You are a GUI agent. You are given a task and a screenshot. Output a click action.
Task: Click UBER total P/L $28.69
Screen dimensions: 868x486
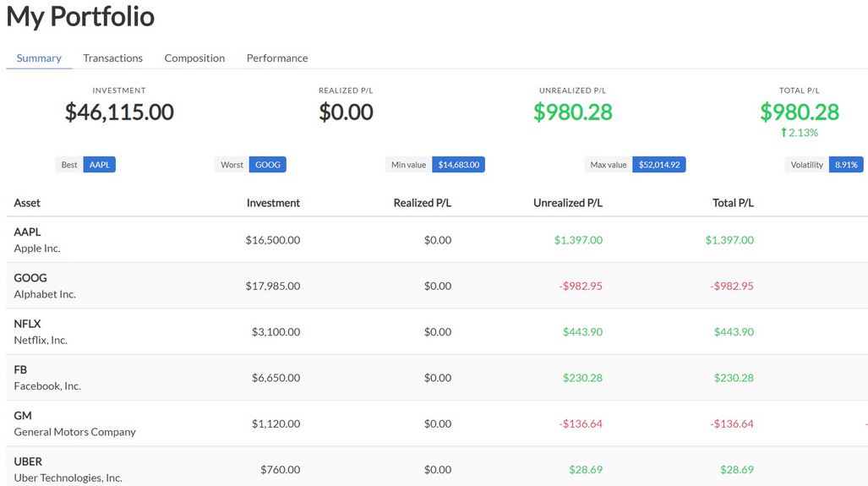[737, 470]
